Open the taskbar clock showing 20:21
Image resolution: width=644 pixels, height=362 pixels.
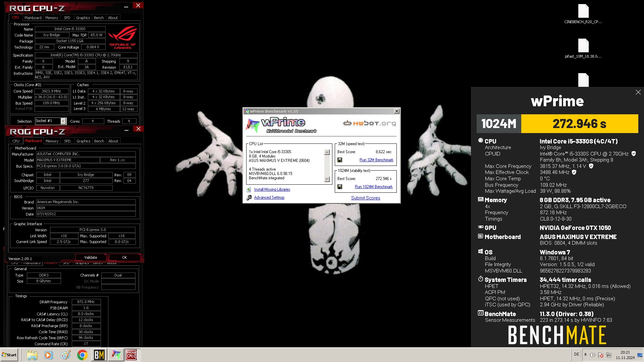pyautogui.click(x=625, y=355)
